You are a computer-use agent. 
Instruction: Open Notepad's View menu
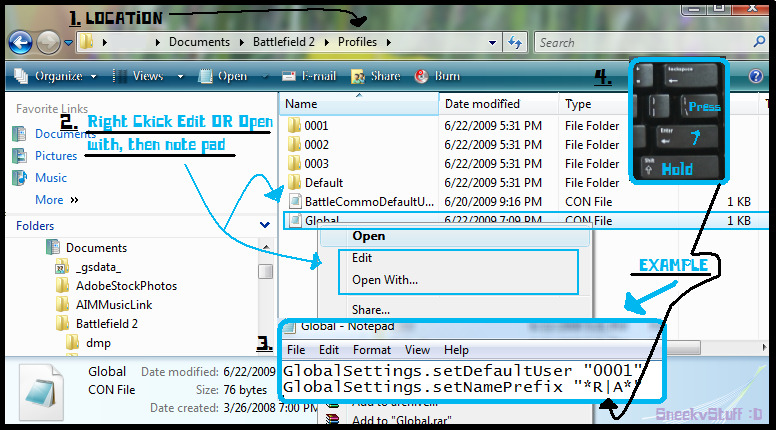[417, 350]
